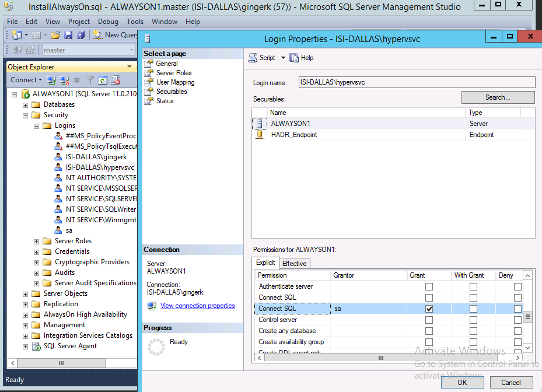
Task: Click the sa login icon
Action: (x=58, y=230)
